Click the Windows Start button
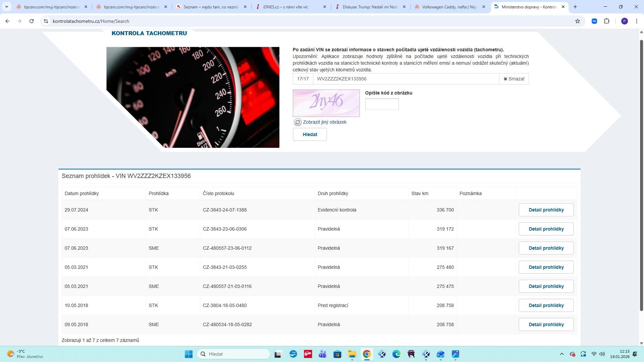Screen dimensions: 644x362 coord(189,354)
